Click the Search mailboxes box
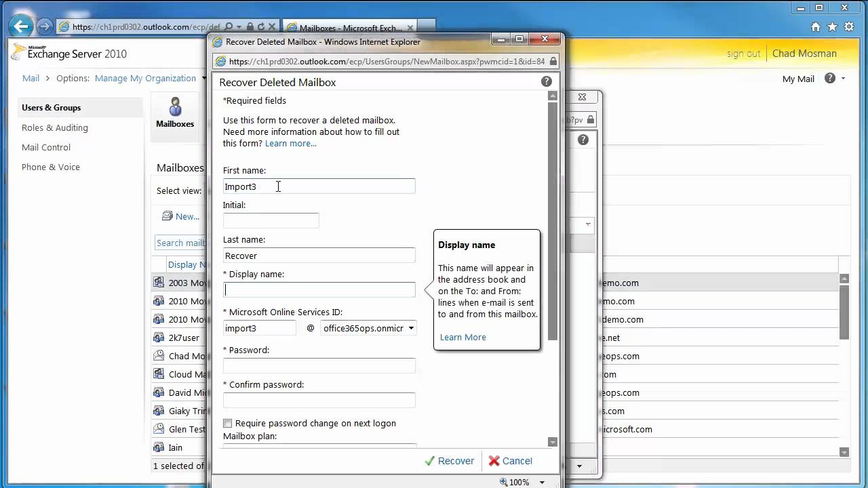Image resolution: width=868 pixels, height=488 pixels. (x=181, y=243)
